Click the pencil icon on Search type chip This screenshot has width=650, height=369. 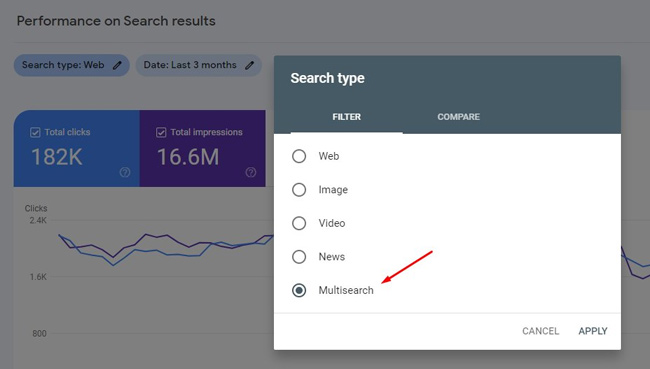[x=117, y=65]
